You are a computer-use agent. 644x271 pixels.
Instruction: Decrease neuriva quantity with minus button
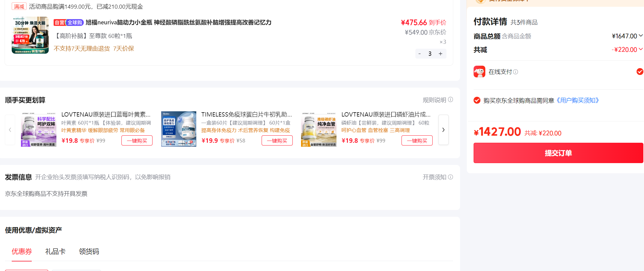[419, 54]
